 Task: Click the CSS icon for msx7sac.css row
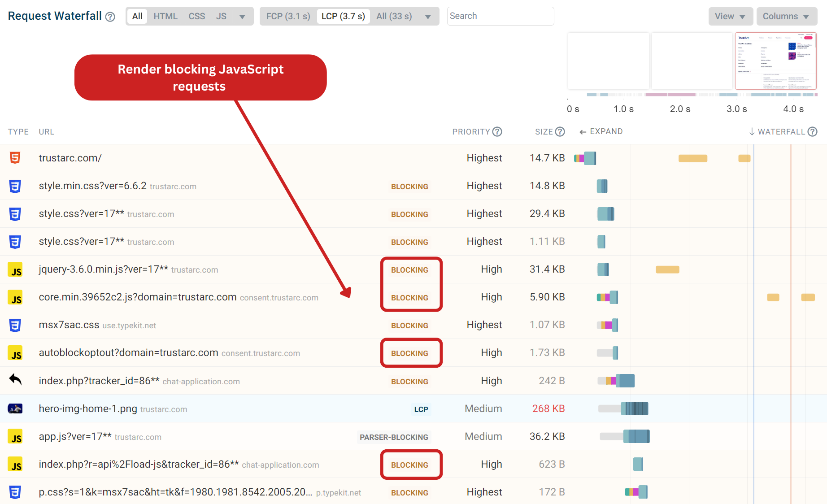point(15,325)
